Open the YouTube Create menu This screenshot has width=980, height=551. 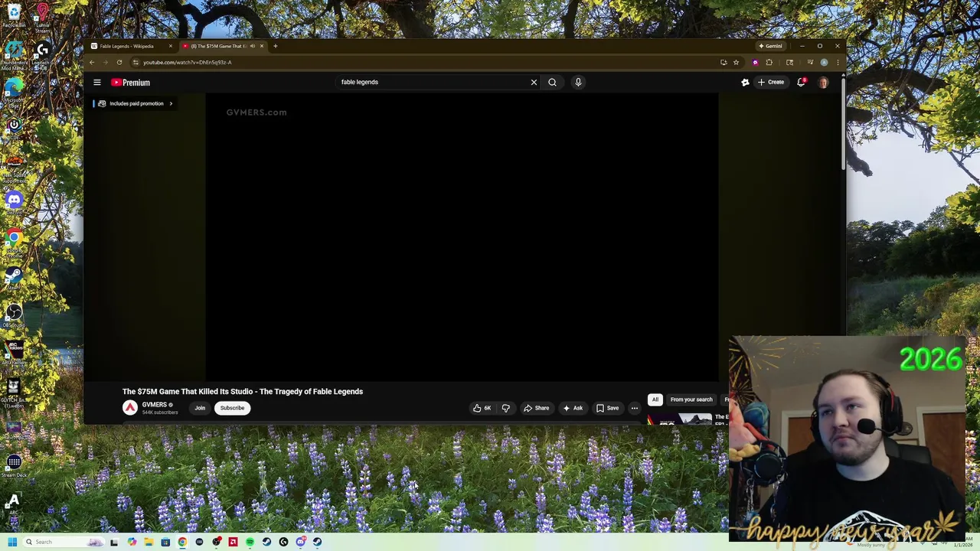(x=771, y=82)
